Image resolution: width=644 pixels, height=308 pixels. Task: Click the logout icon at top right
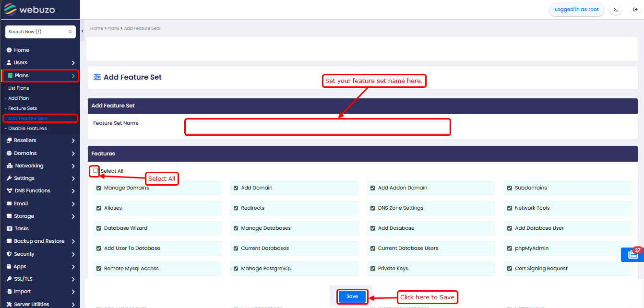pyautogui.click(x=635, y=10)
